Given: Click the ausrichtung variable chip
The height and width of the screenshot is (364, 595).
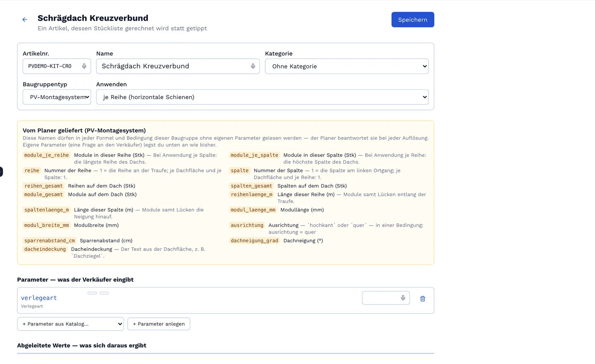Looking at the screenshot, I should click(x=247, y=225).
